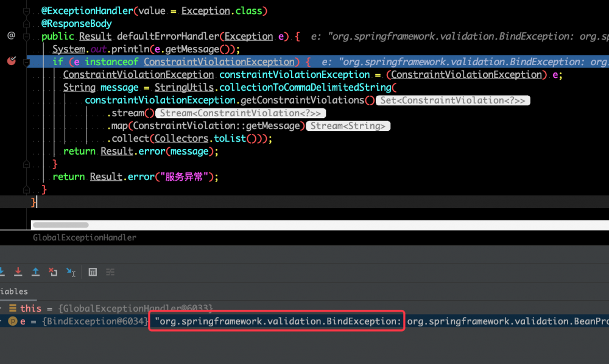Collapse the defaultErrorHandler method fold arrow
The height and width of the screenshot is (364, 609).
[26, 36]
